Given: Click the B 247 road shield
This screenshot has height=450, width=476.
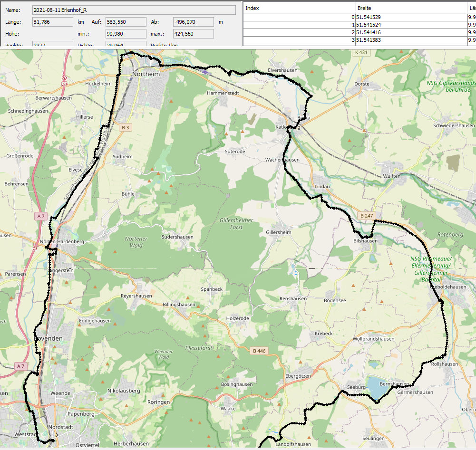Looking at the screenshot, I should click(367, 216).
